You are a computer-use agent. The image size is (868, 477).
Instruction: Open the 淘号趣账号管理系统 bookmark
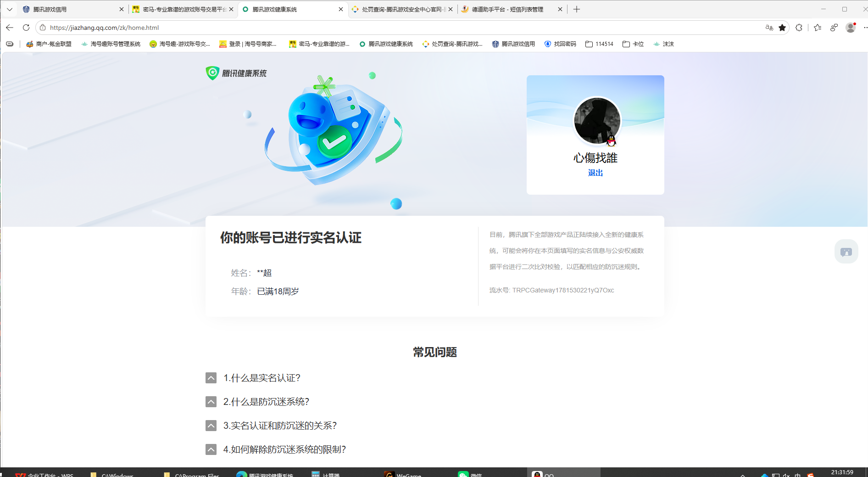pyautogui.click(x=111, y=44)
